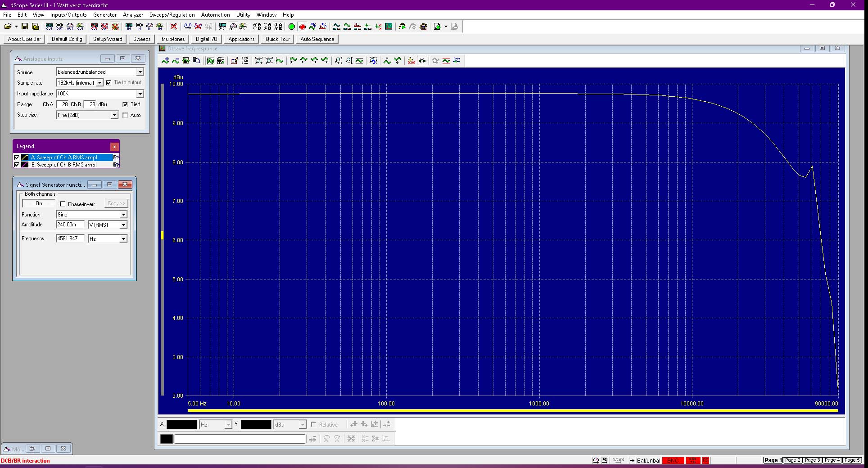
Task: Toggle the graph view icon in graph toolbar
Action: (210, 61)
